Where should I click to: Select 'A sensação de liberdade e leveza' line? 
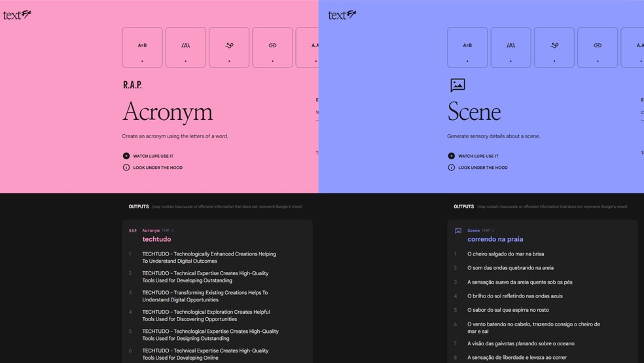point(516,358)
